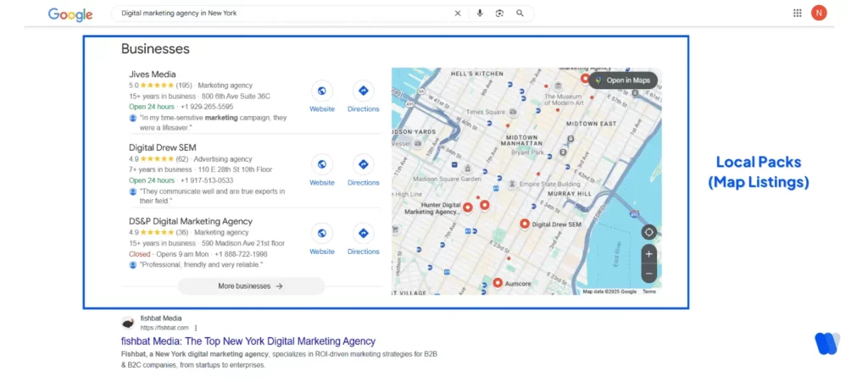This screenshot has height=382, width=868.
Task: Open the Digital Drew SEM listing title
Action: [162, 147]
